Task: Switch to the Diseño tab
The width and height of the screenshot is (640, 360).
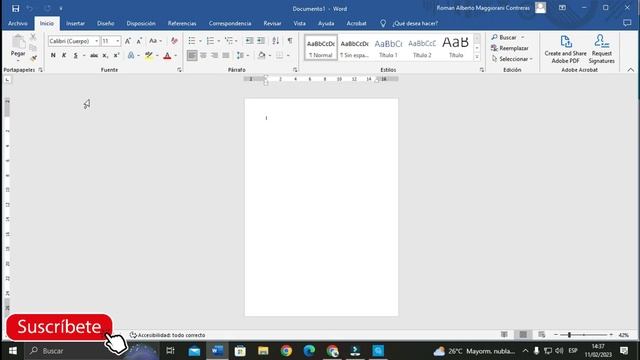Action: click(106, 24)
